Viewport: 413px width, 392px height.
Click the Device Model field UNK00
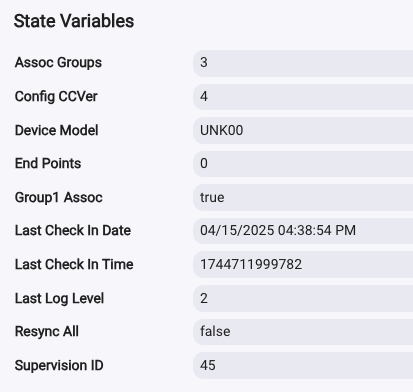(303, 130)
